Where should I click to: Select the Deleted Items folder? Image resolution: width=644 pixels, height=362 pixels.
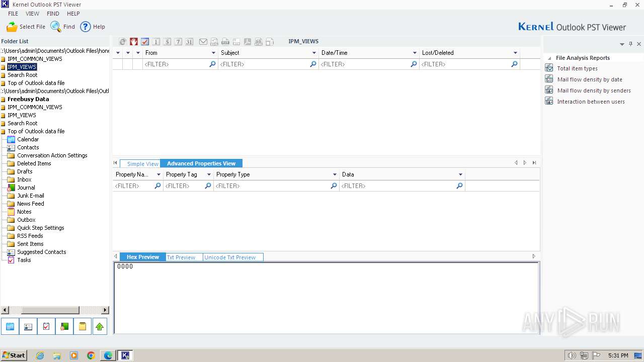34,163
